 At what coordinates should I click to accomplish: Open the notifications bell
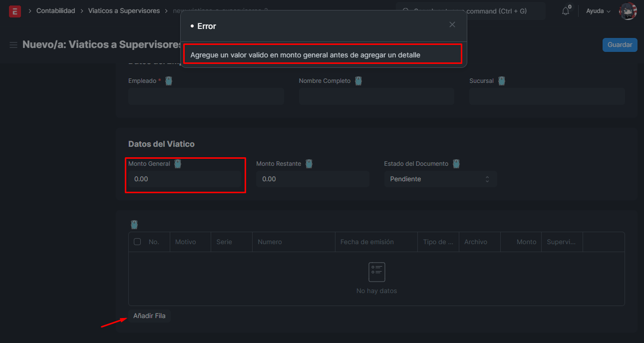click(x=566, y=11)
